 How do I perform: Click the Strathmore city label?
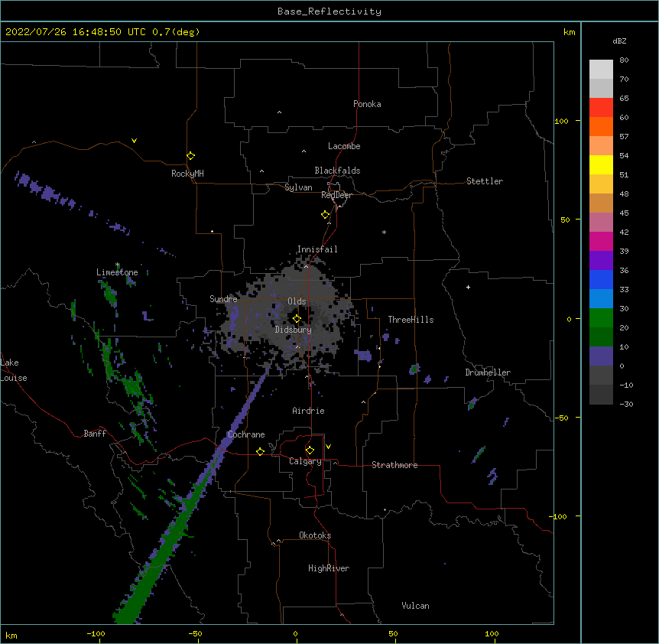(x=394, y=465)
